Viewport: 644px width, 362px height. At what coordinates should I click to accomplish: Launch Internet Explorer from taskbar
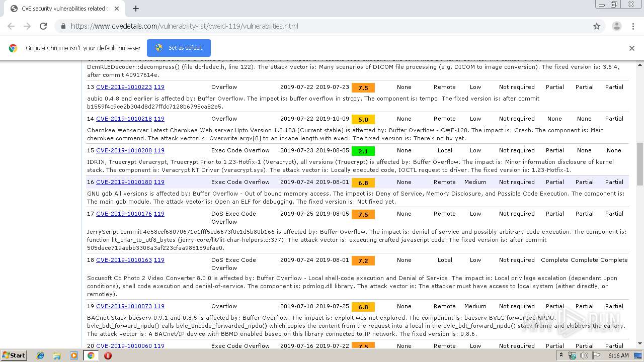tap(40, 355)
